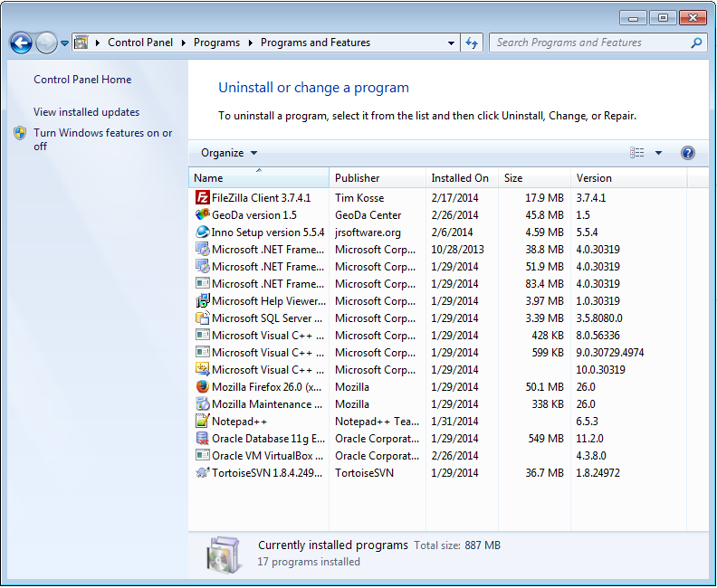Open the address bar history dropdown
Image resolution: width=717 pixels, height=588 pixels.
coord(451,43)
